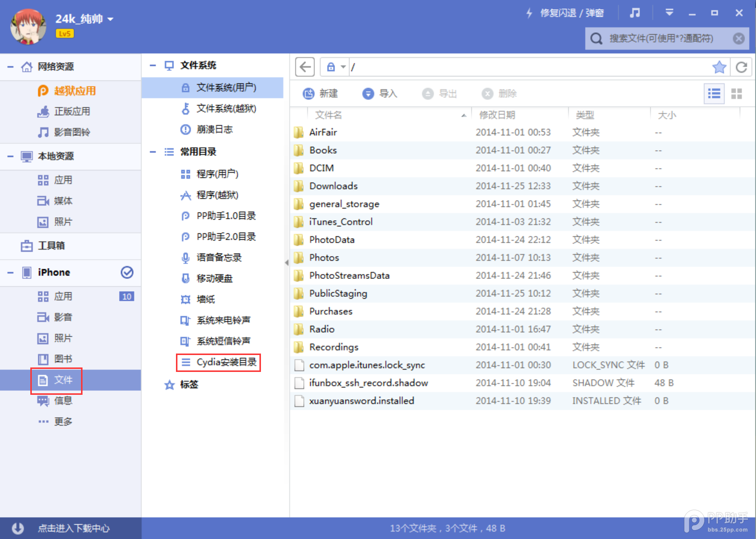This screenshot has height=539, width=756.
Task: Collapse the 文件系统 tree group
Action: pos(153,65)
